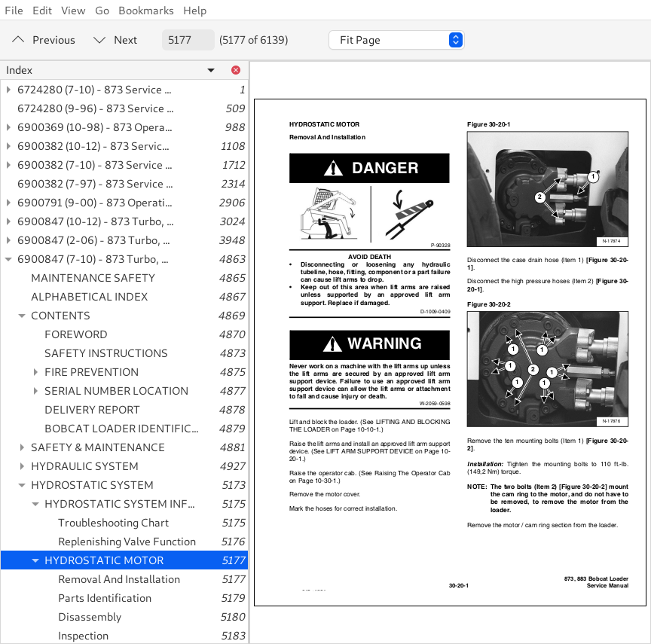Collapse the HYDROSTATIC MOTOR tree entry
Viewport: 651px width, 644px height.
35,560
